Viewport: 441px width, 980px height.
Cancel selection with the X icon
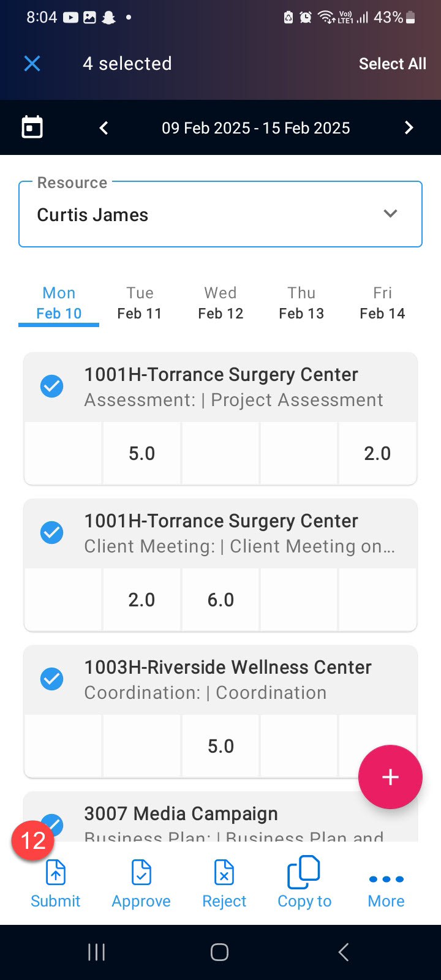32,63
